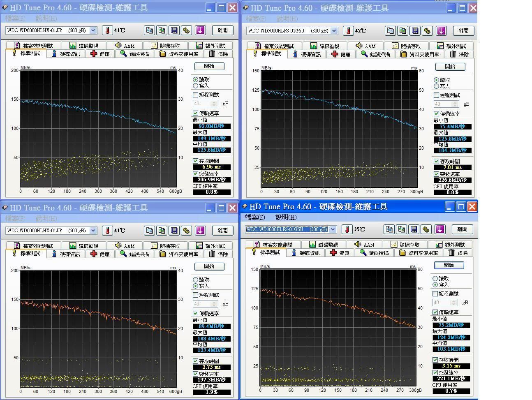Thermometer icon in 600 GB write-test window
Image resolution: width=532 pixels, height=400 pixels.
pos(107,230)
